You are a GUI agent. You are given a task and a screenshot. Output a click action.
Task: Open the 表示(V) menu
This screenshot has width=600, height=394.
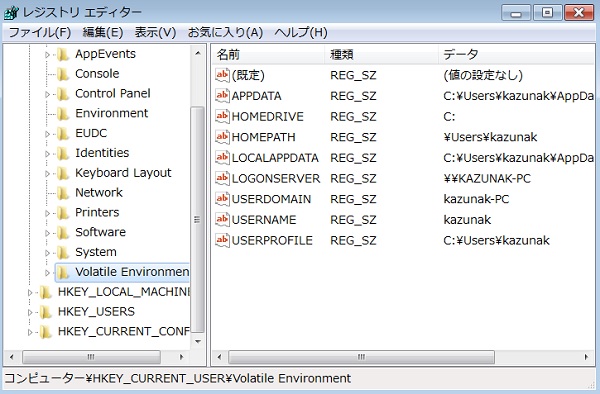pos(155,33)
